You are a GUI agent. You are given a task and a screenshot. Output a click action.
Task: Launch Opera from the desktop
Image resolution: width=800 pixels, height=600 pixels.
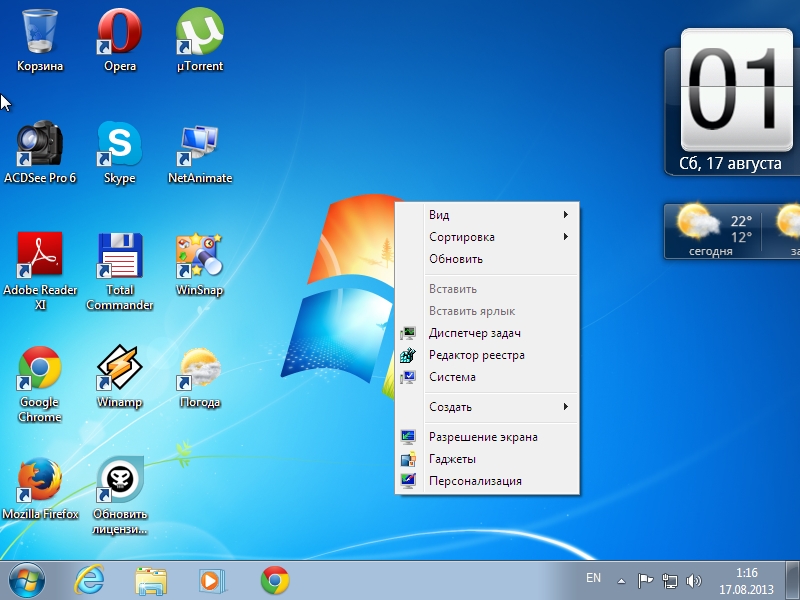point(120,41)
